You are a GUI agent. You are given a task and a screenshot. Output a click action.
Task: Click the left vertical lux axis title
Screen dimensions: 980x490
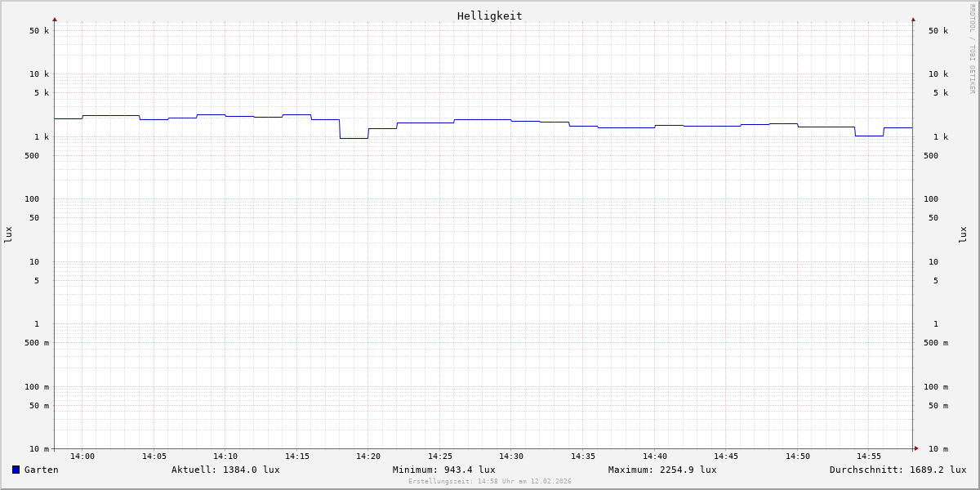coord(8,234)
